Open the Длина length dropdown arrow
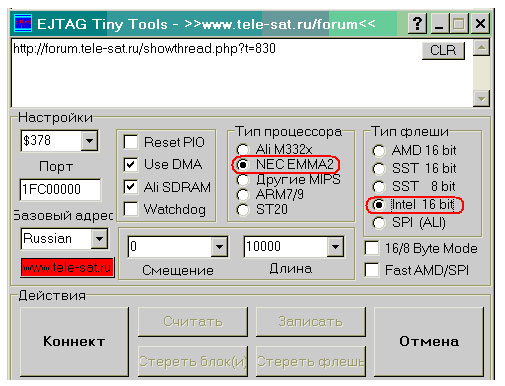Viewport: 505px width, 386px height. (x=335, y=247)
